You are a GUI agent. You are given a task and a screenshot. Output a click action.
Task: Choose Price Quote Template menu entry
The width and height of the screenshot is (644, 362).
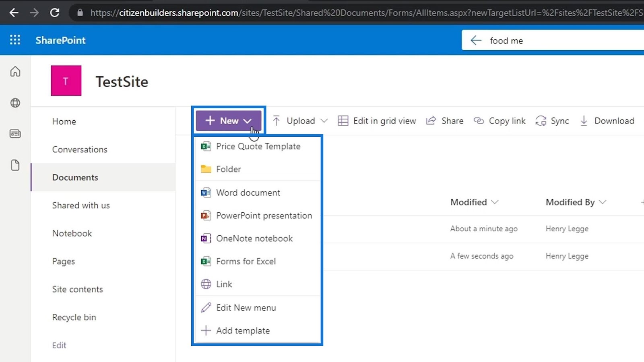[258, 146]
